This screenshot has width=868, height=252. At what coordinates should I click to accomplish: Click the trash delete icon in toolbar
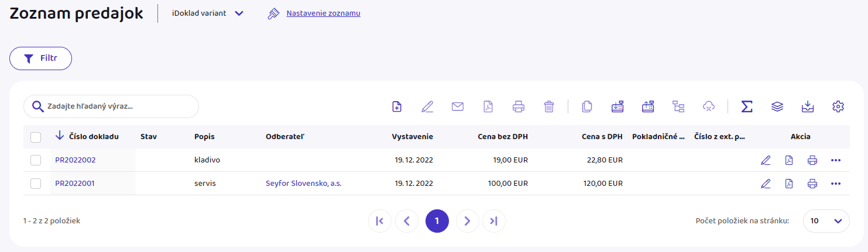(x=548, y=106)
